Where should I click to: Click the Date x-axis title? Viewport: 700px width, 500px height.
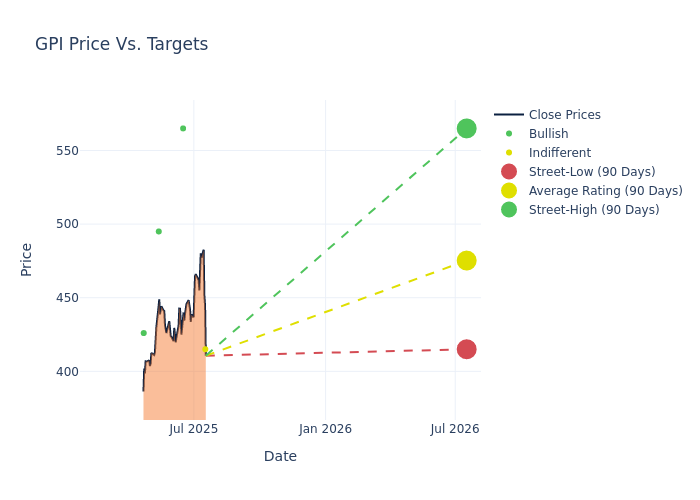click(280, 456)
